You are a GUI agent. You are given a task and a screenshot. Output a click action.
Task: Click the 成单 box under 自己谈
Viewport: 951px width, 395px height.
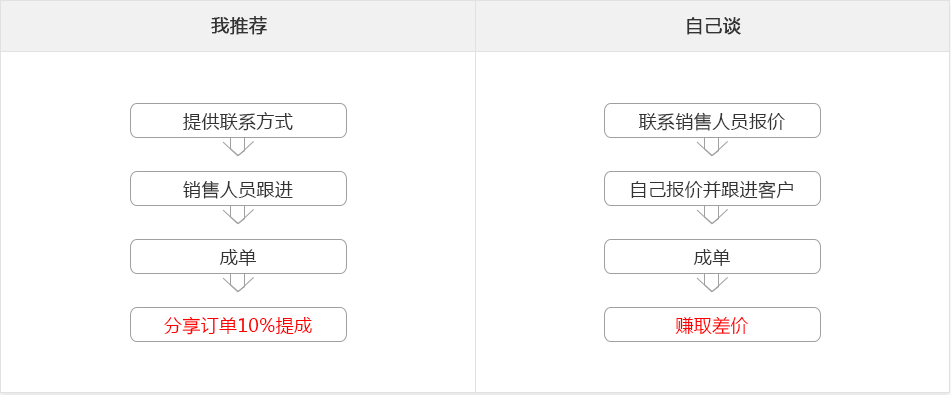712,257
